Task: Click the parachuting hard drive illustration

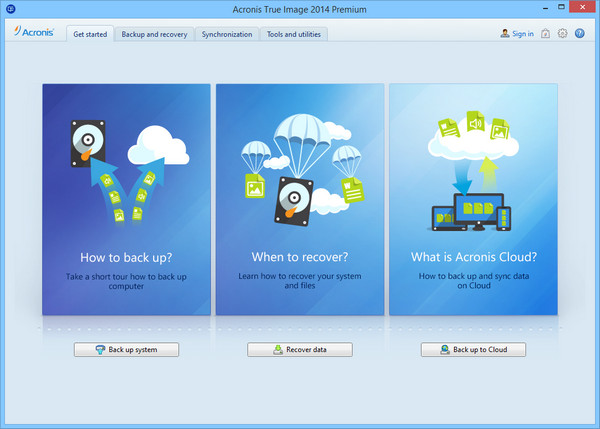Action: tap(300, 195)
